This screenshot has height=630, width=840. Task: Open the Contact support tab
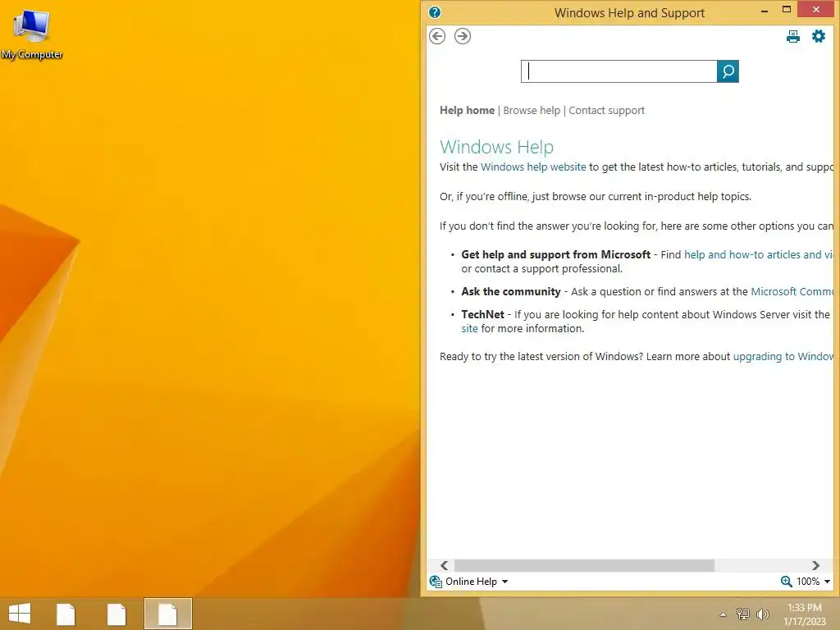606,111
